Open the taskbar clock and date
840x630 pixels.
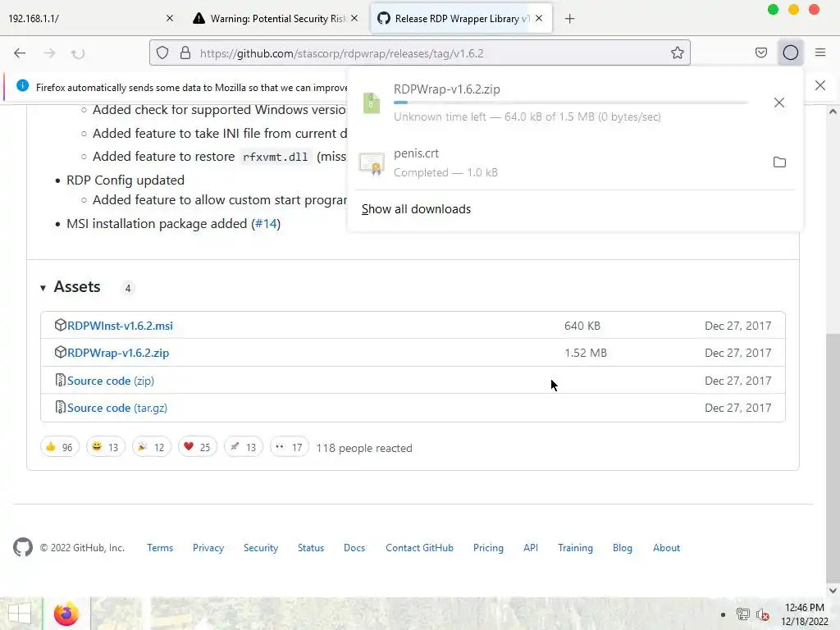pyautogui.click(x=804, y=614)
